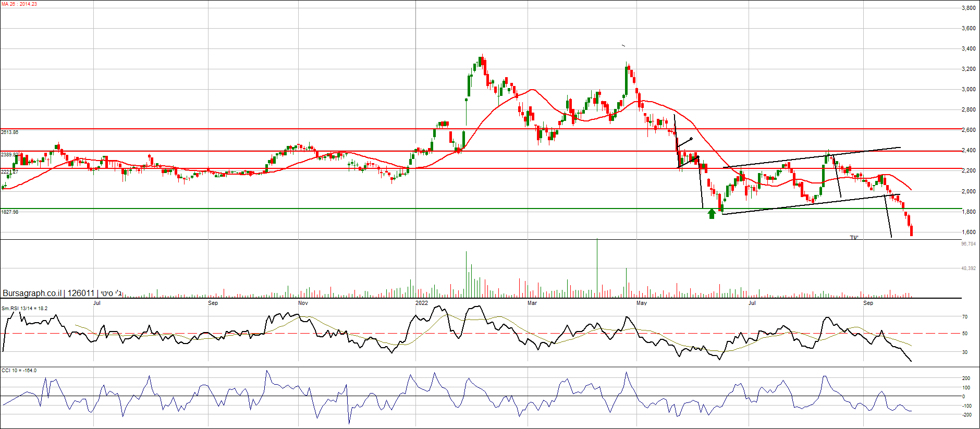980x429 pixels.
Task: Click the 2221.27 horizontal line label
Action: click(9, 172)
